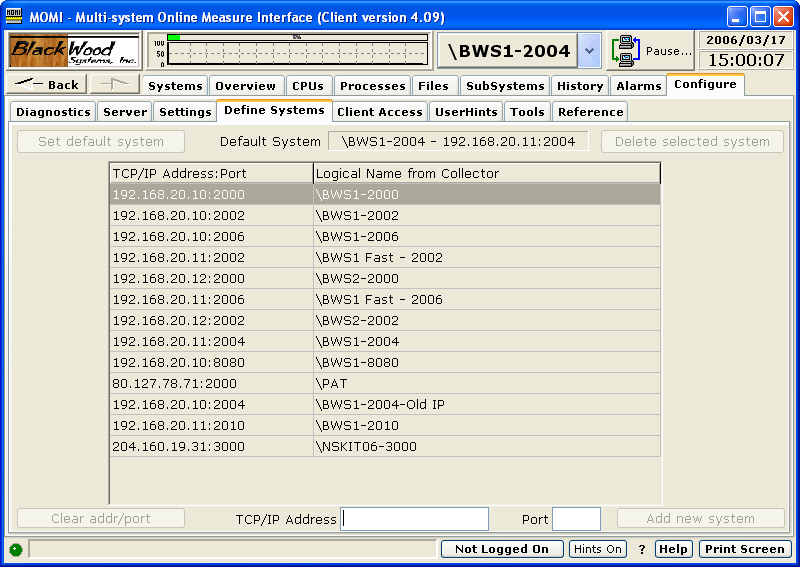
Task: Toggle Hints On button
Action: click(597, 549)
